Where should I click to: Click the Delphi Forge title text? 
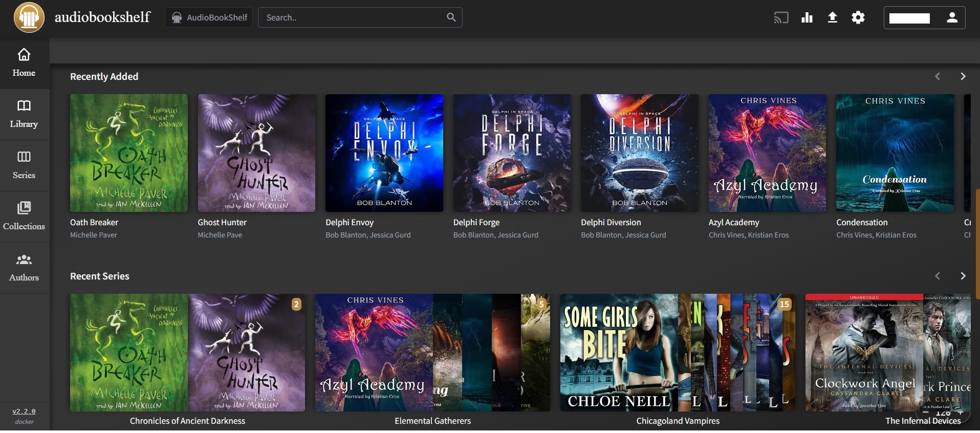pyautogui.click(x=476, y=222)
